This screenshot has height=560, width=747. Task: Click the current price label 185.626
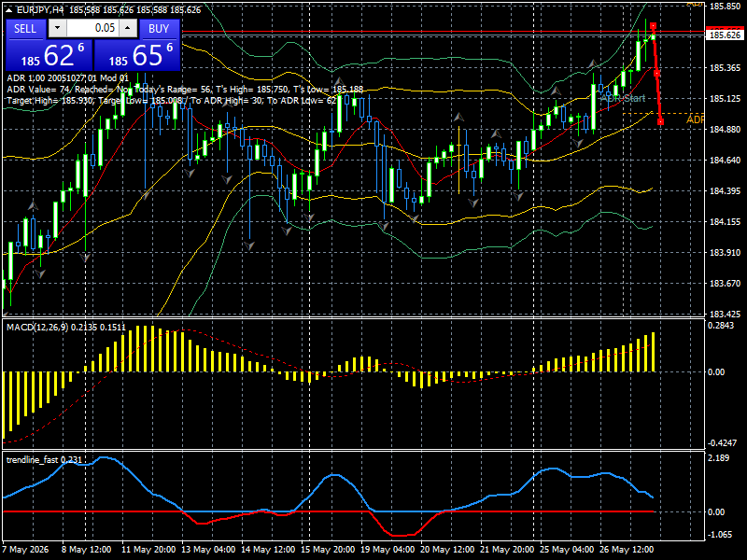pos(726,35)
